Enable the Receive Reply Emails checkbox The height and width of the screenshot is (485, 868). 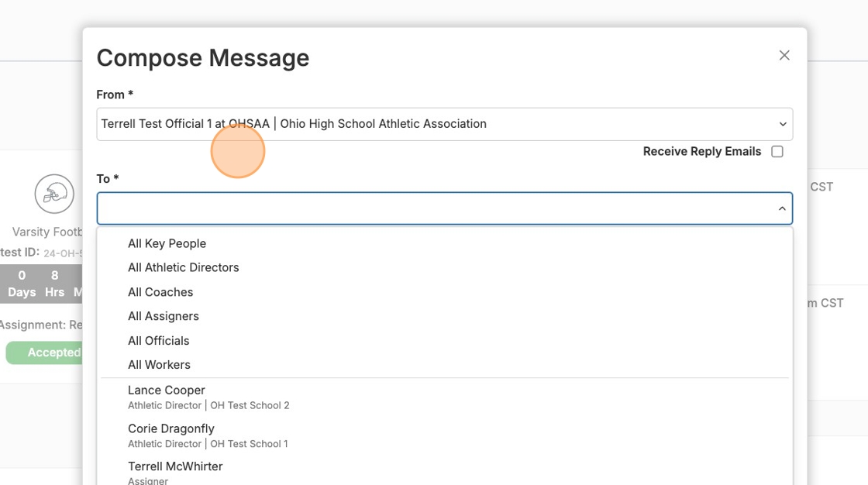(777, 152)
